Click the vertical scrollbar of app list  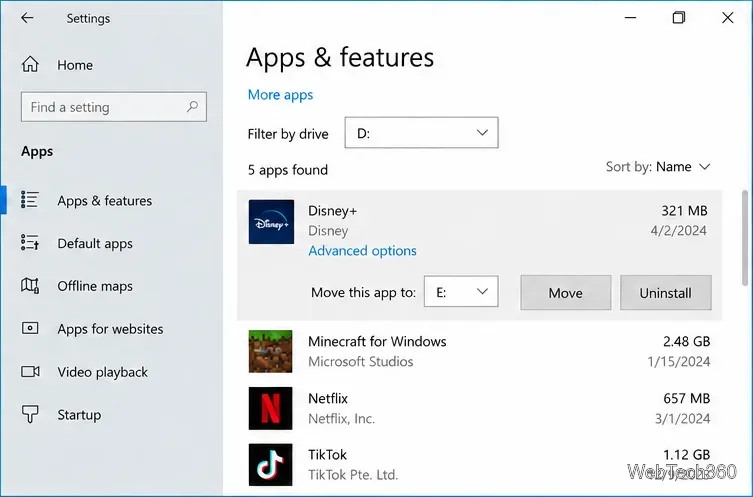(x=745, y=238)
